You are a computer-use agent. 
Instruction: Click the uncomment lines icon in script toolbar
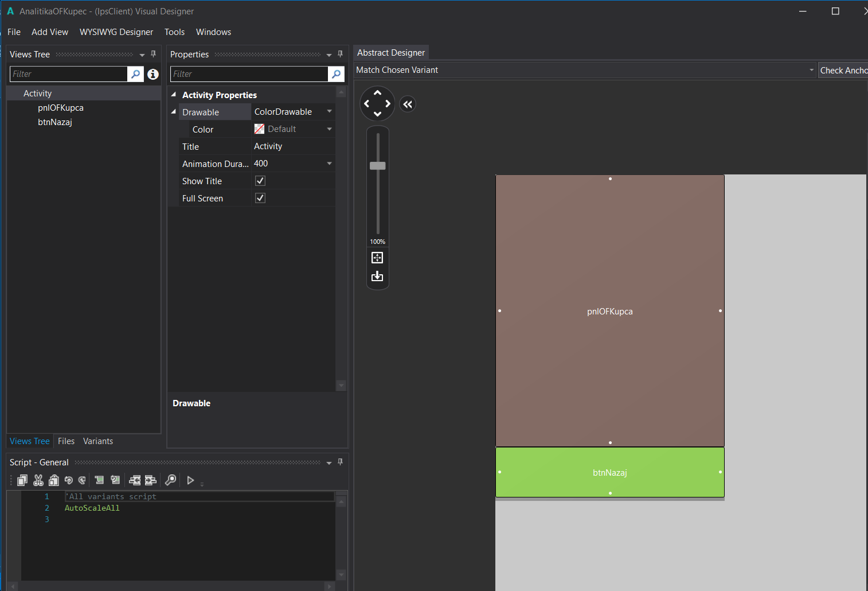pos(115,480)
